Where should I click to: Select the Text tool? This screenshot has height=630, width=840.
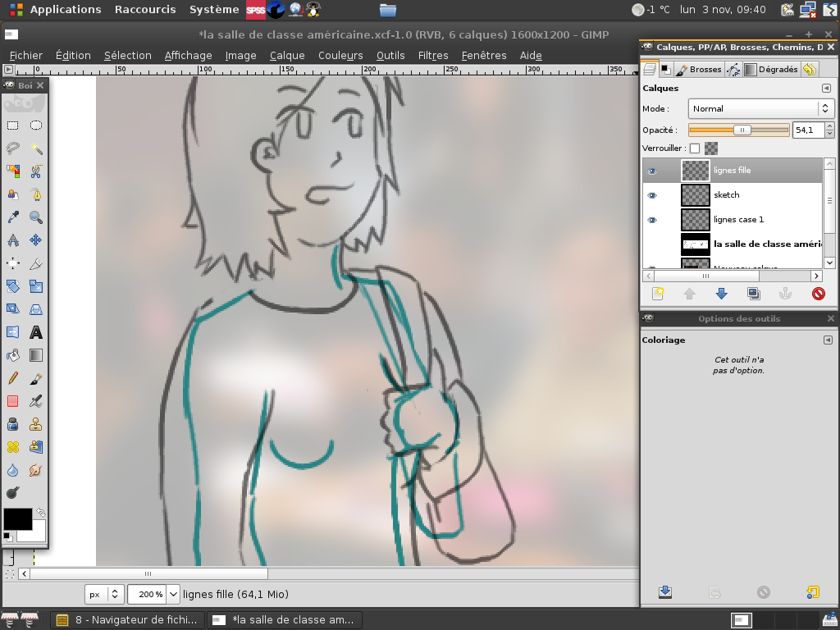pos(36,332)
